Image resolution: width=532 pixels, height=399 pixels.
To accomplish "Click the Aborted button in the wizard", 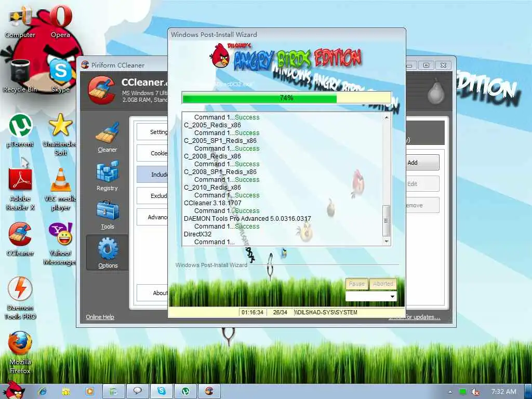I will click(x=383, y=284).
